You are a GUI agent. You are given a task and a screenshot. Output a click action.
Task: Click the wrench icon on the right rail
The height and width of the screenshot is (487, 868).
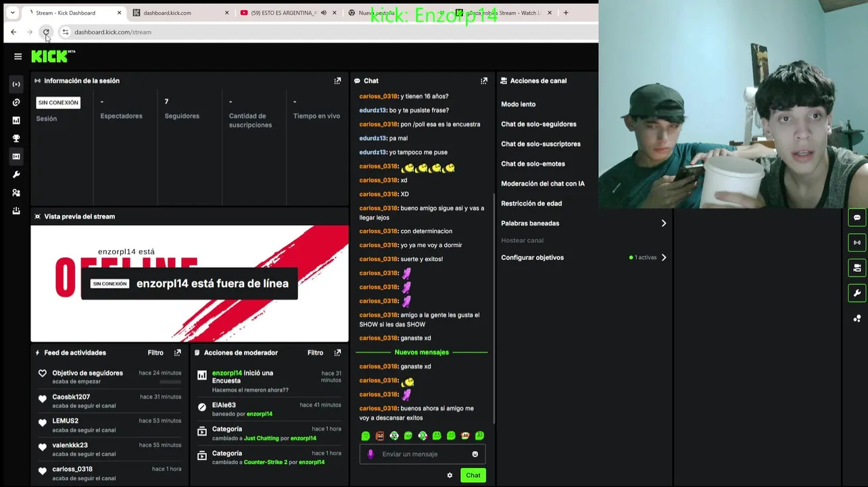[x=857, y=293]
